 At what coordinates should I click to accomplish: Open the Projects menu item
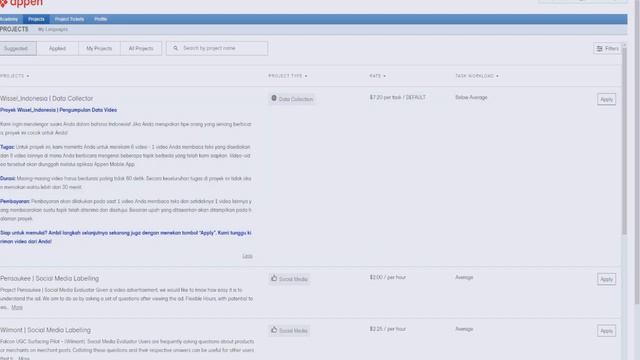point(36,19)
